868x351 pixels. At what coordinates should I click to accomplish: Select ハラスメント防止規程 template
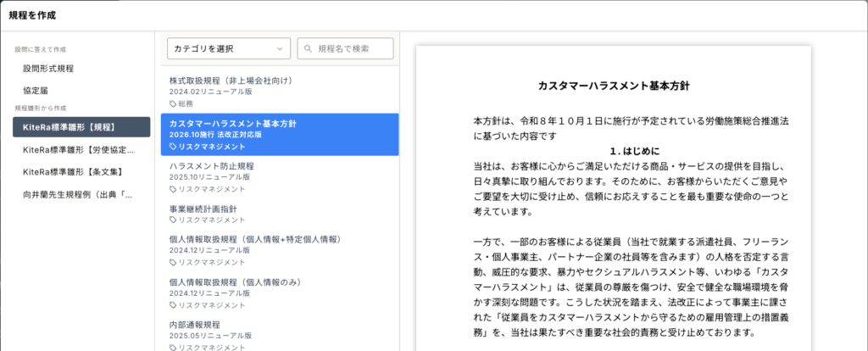211,166
